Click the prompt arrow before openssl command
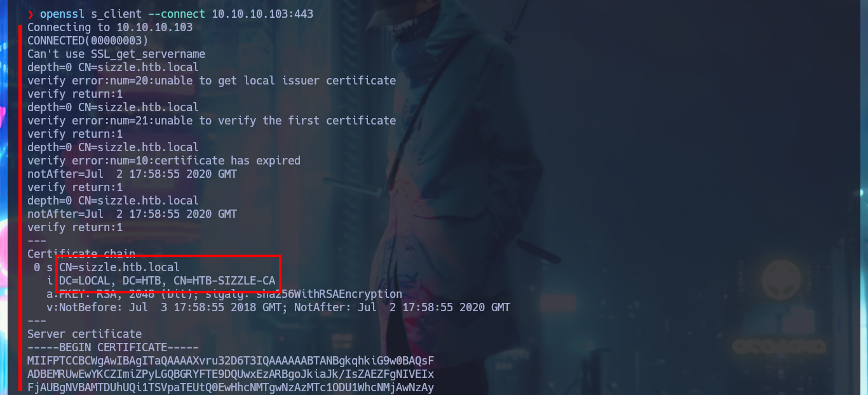 click(x=31, y=14)
